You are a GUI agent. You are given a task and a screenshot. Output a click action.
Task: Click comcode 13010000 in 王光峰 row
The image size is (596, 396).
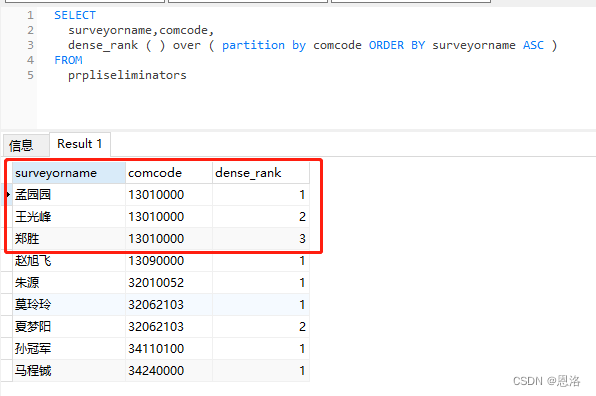click(x=169, y=217)
